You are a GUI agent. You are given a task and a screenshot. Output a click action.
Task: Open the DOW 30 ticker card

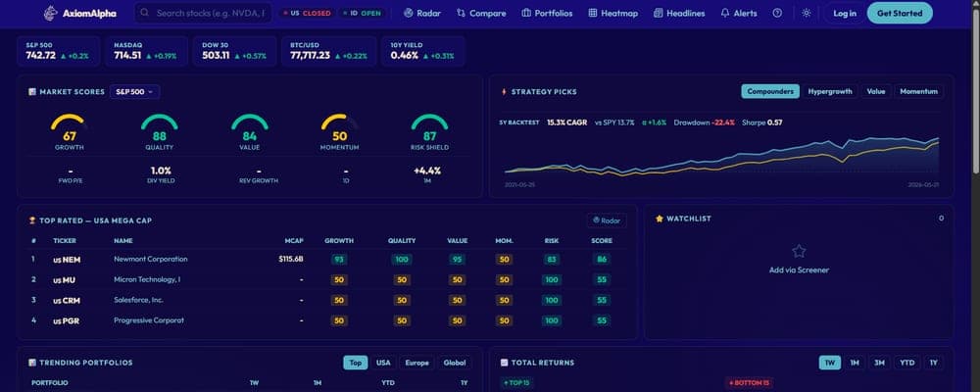click(x=235, y=51)
